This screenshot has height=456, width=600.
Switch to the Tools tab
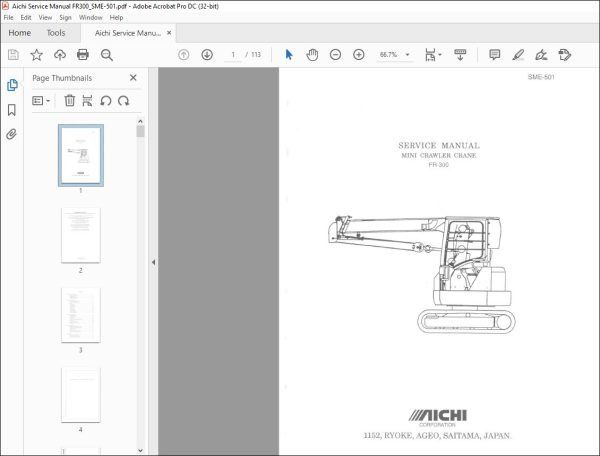56,33
